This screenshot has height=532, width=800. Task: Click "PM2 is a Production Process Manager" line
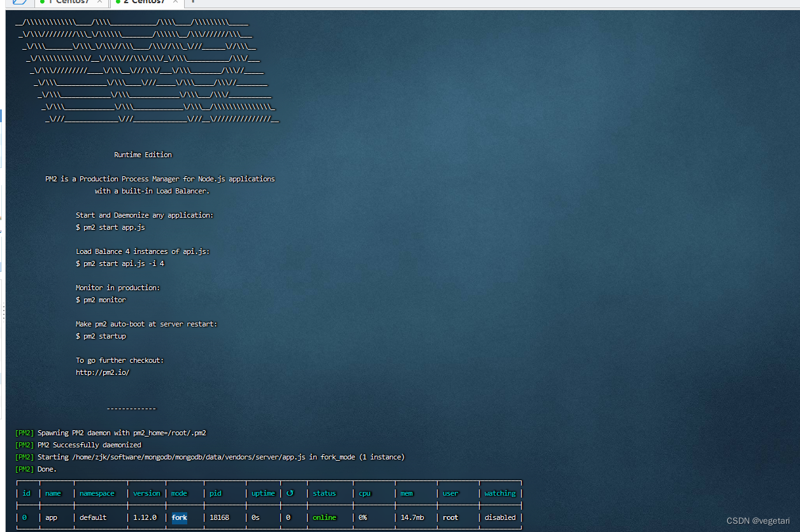(x=160, y=179)
